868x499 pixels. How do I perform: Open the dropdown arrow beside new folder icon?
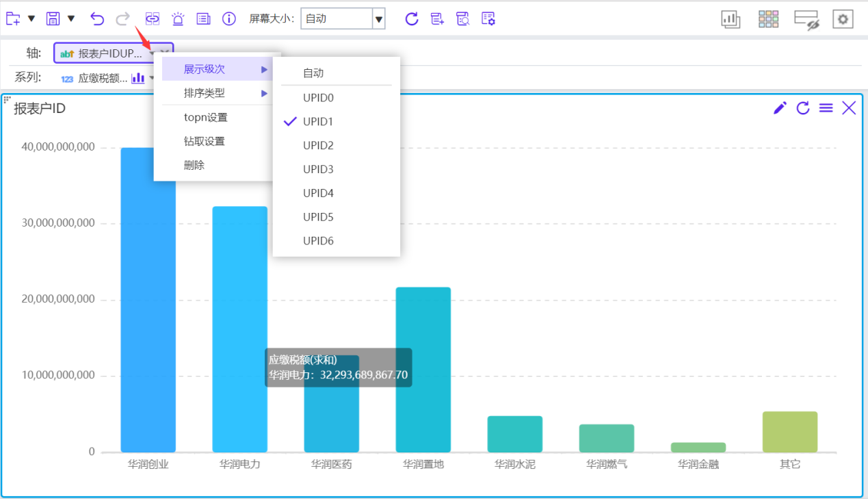click(31, 18)
